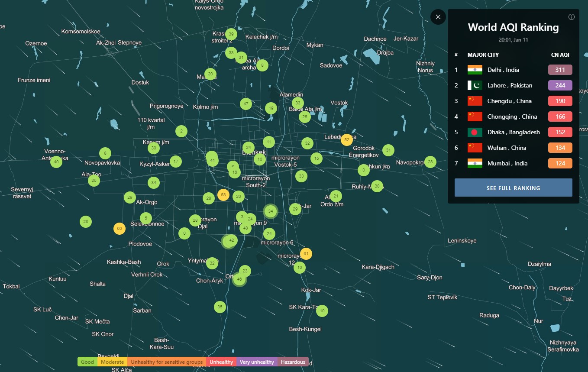Click the info icon in ranking panel
588x372 pixels.
pos(571,17)
